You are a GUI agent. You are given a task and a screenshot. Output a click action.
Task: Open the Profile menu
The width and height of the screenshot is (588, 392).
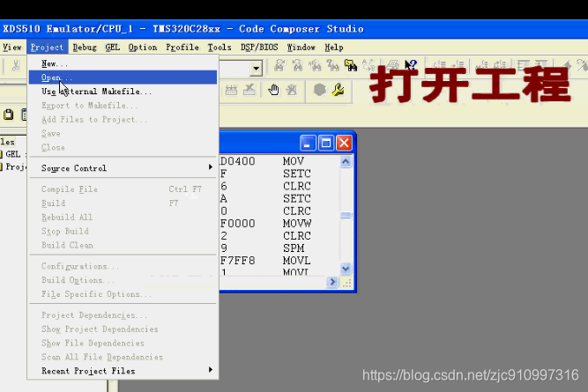click(182, 48)
